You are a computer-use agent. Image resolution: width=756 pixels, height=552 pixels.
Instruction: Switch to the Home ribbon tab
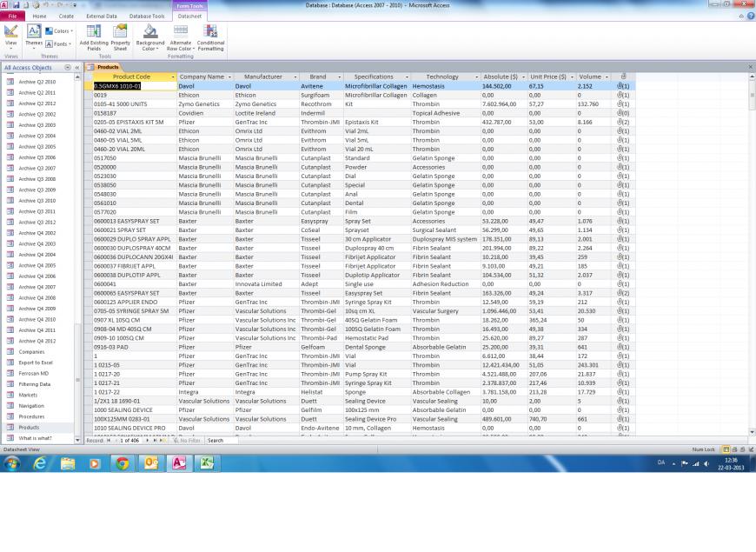[39, 16]
